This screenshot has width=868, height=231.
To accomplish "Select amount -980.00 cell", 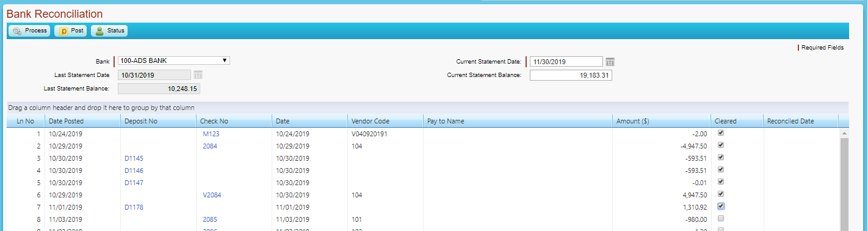I will [662, 219].
